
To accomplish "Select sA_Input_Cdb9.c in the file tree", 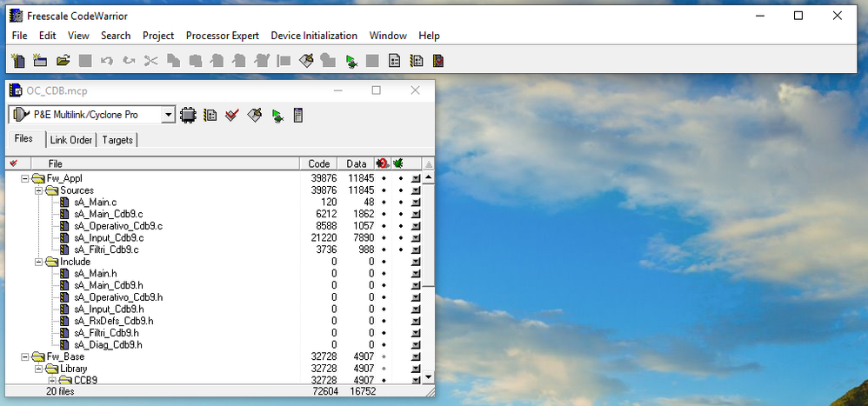I will click(109, 238).
